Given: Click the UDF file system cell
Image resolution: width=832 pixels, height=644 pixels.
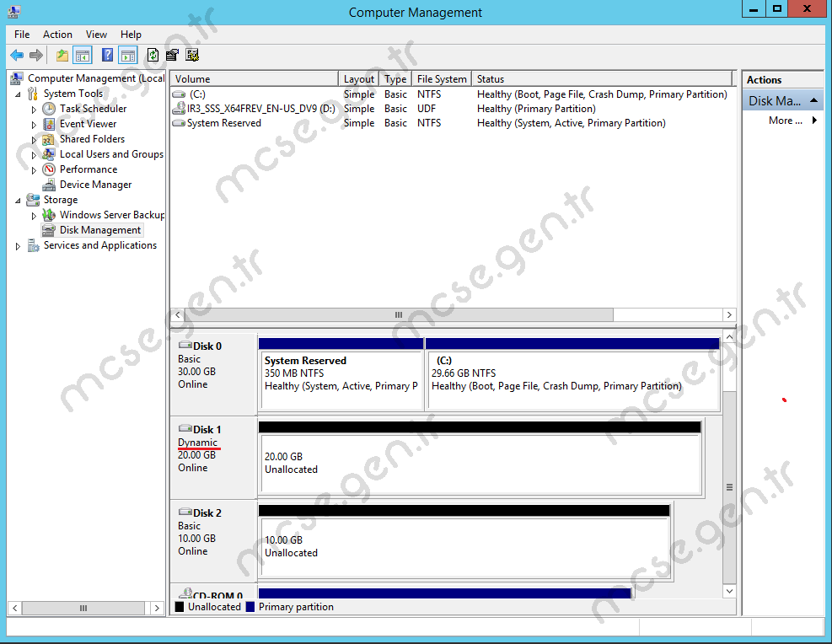Looking at the screenshot, I should coord(426,109).
